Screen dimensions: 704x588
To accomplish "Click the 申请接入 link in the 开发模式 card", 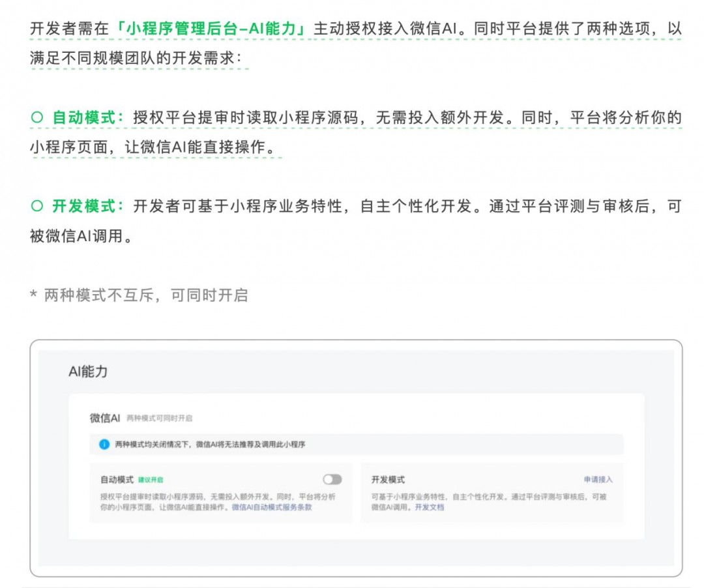I will coord(598,479).
